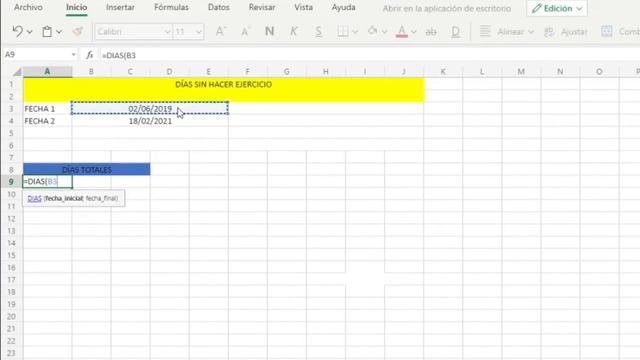This screenshot has width=640, height=360.
Task: Select column F header
Action: tap(247, 71)
